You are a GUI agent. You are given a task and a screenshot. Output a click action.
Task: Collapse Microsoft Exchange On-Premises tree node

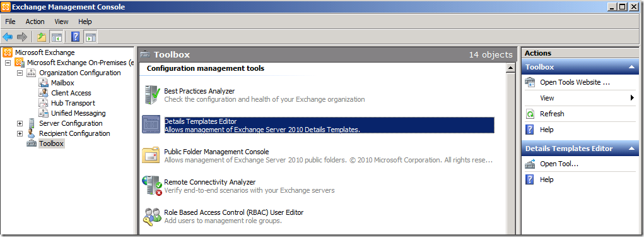(x=8, y=63)
